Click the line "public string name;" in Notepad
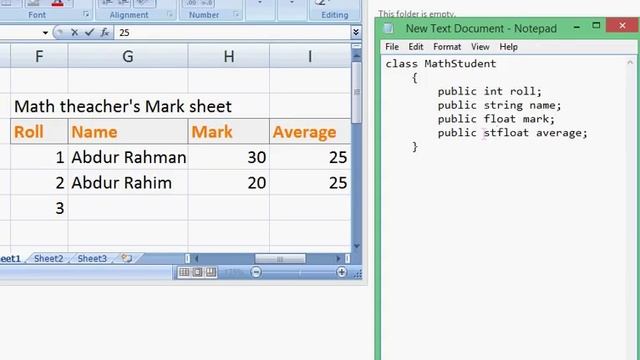The image size is (640, 360). (500, 105)
